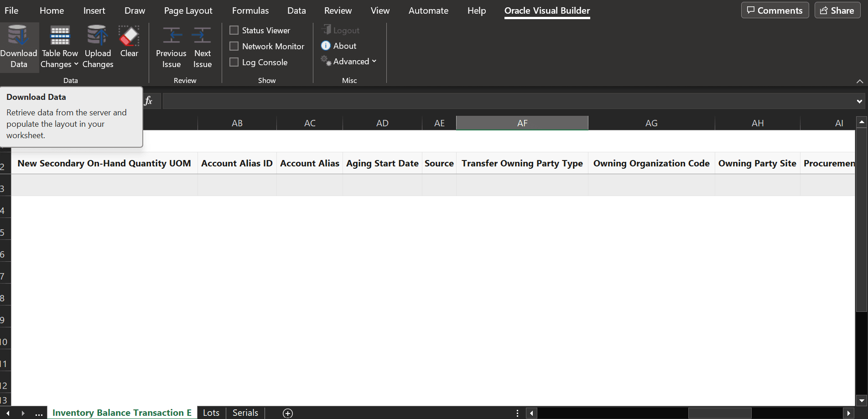Switch to the Lots sheet tab
The width and height of the screenshot is (868, 419).
coord(211,413)
